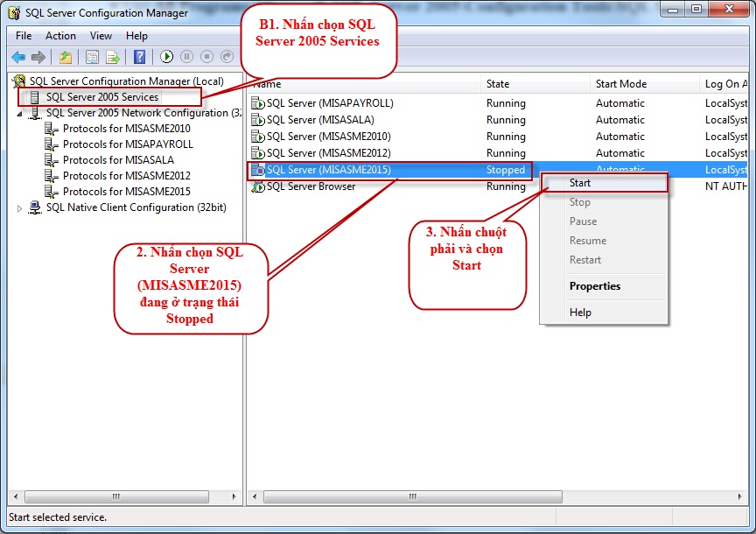Click the SQL Server (MISASALA) service icon
756x534 pixels.
[258, 120]
